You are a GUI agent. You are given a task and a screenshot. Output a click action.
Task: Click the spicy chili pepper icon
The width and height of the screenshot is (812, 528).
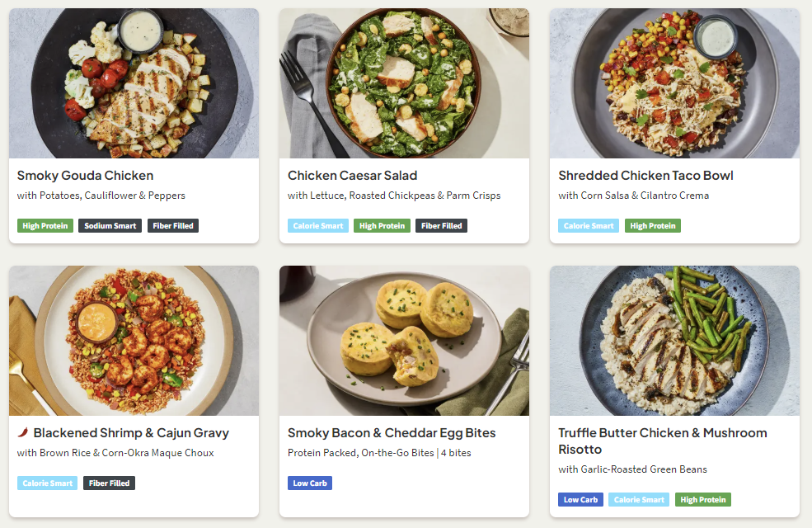tap(23, 432)
